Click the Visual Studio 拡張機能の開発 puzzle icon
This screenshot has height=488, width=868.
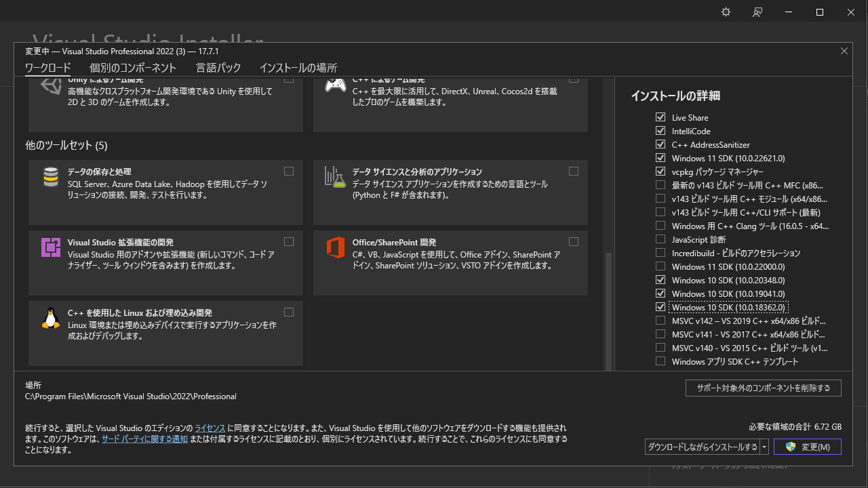[50, 247]
